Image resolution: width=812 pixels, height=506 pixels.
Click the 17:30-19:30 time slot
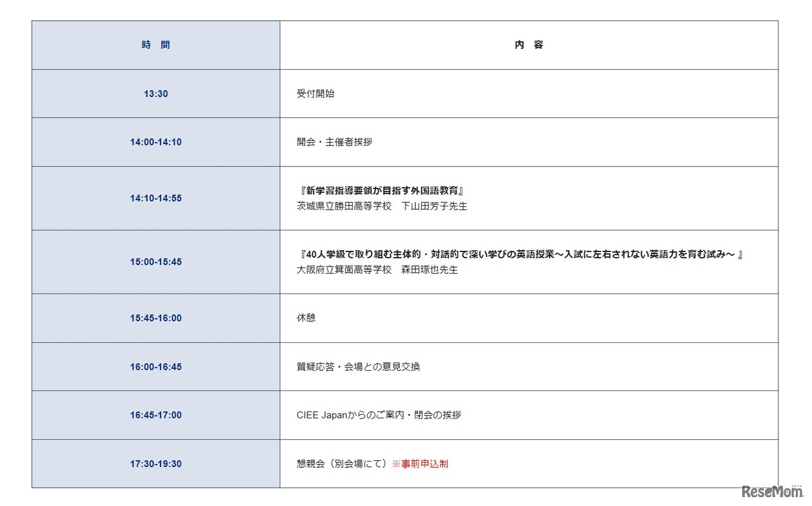coord(156,463)
